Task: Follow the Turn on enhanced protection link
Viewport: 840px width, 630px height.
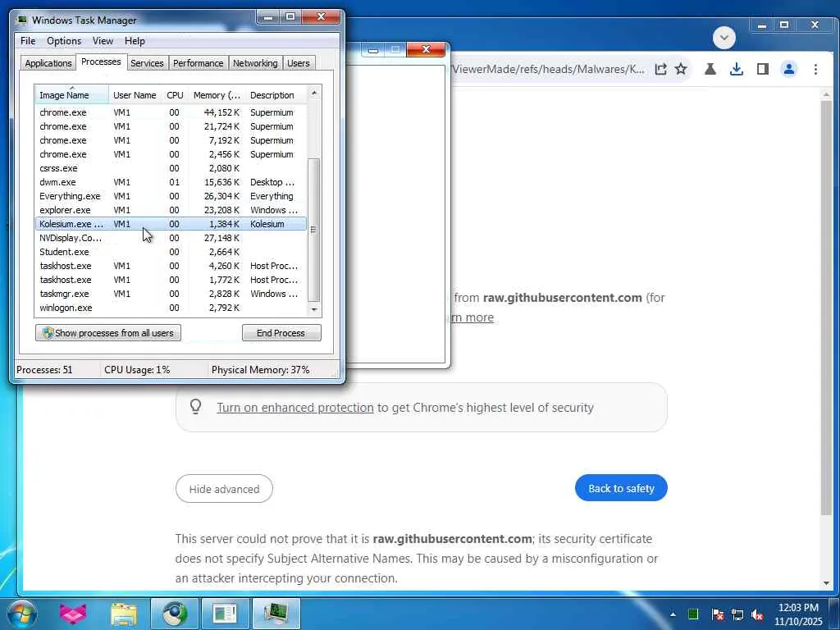Action: [295, 408]
